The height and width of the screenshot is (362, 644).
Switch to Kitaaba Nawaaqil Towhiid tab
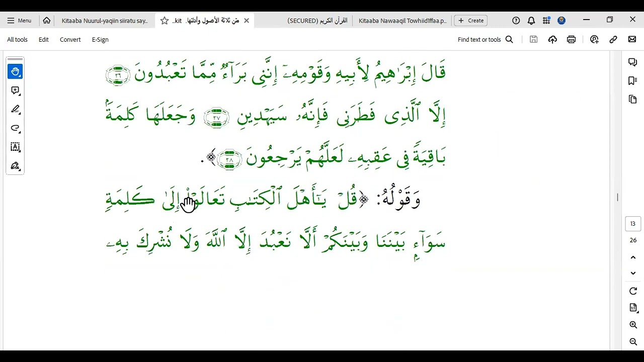403,21
